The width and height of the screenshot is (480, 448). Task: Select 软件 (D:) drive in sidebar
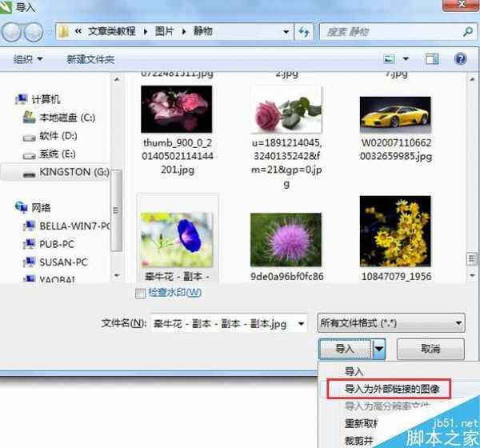click(x=58, y=136)
